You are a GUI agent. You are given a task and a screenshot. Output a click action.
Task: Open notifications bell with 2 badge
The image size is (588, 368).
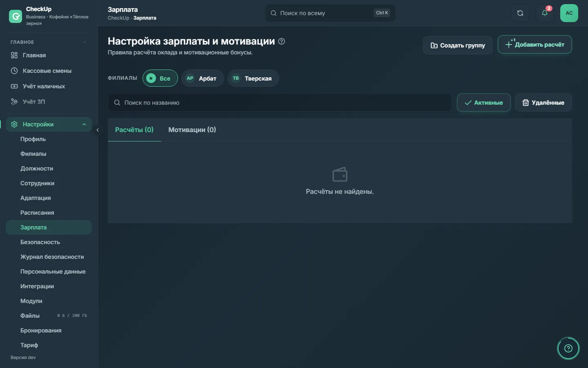point(545,13)
